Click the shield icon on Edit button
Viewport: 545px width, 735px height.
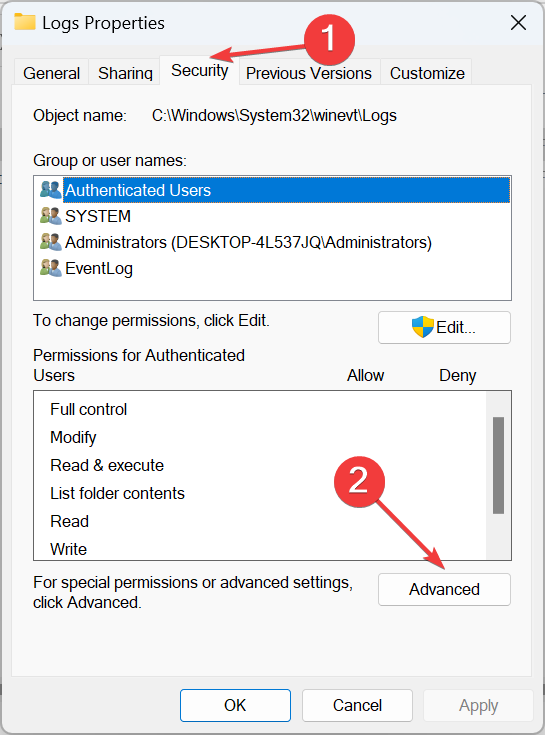pyautogui.click(x=422, y=327)
